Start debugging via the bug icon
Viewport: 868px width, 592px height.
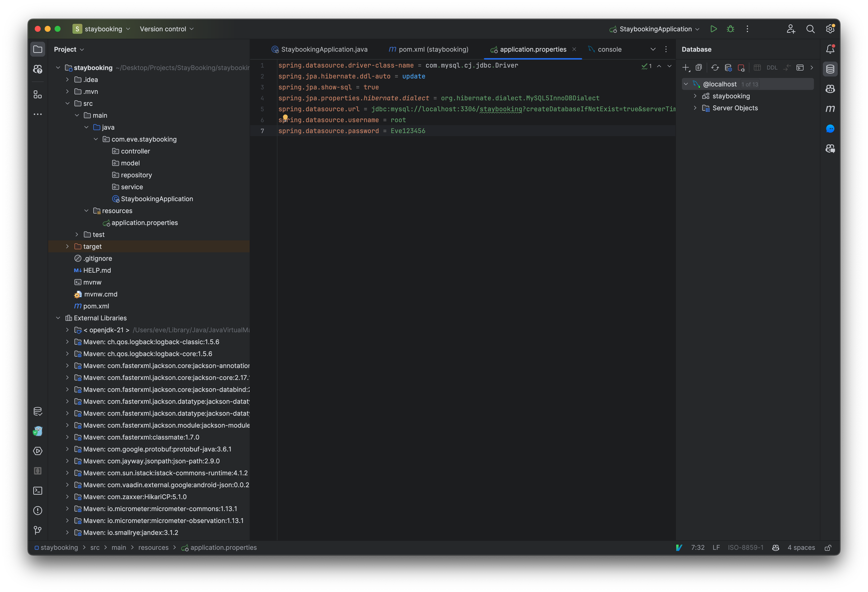pos(730,29)
